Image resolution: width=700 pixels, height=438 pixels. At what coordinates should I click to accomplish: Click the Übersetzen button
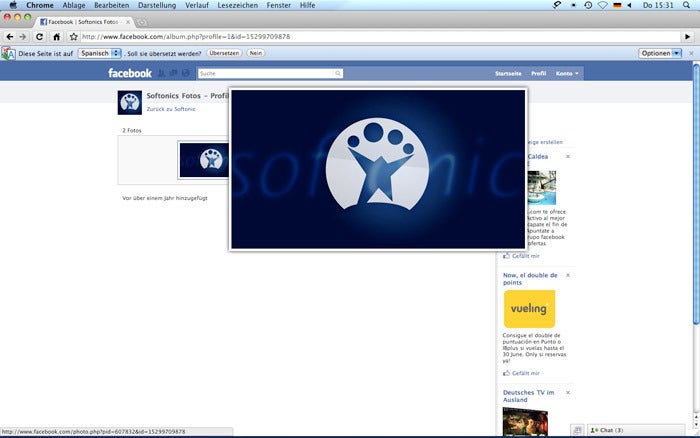(x=224, y=53)
